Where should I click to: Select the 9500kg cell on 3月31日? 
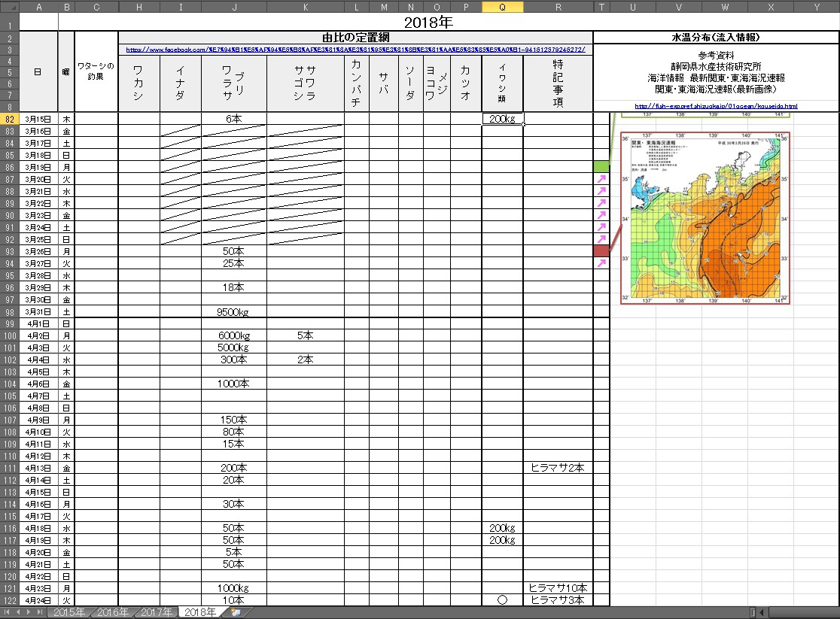tap(234, 311)
